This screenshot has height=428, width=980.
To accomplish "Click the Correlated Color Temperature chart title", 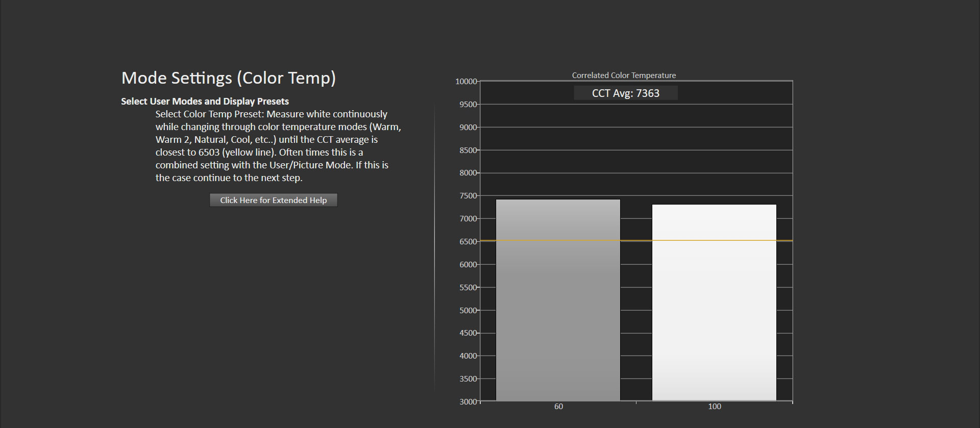I will click(624, 75).
